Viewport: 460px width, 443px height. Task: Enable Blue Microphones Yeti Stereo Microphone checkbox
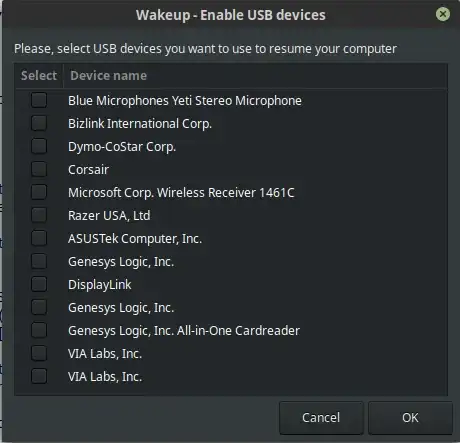[x=39, y=100]
